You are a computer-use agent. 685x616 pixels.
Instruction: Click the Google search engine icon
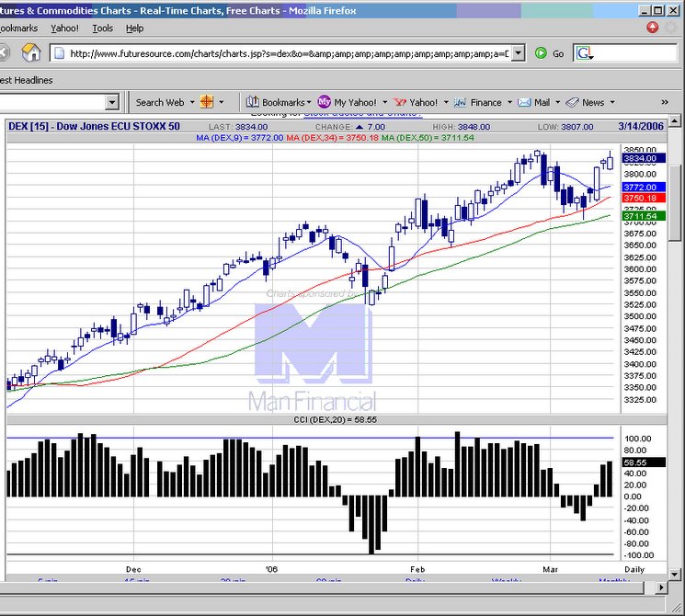pos(585,53)
